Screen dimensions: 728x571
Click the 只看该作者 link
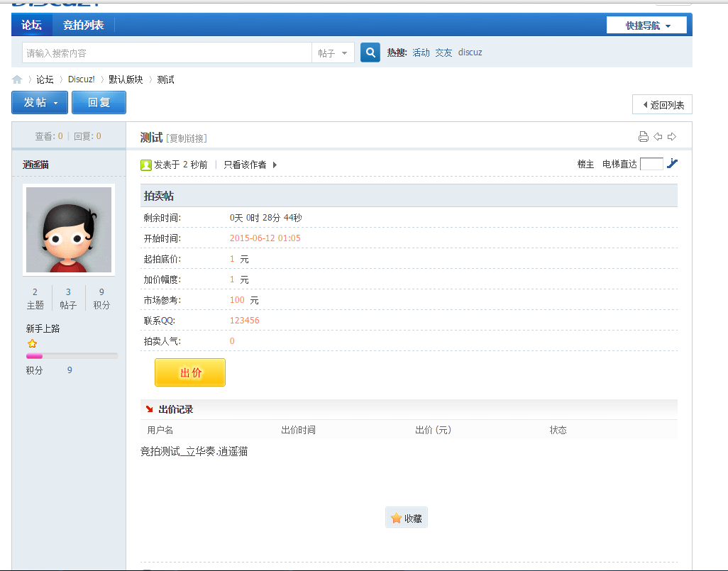[x=245, y=165]
